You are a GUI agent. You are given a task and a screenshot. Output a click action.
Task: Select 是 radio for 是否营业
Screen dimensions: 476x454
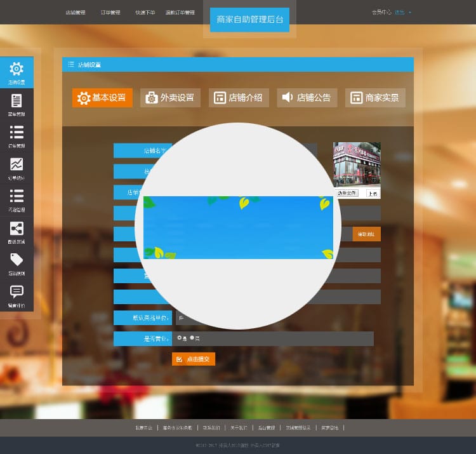click(180, 338)
